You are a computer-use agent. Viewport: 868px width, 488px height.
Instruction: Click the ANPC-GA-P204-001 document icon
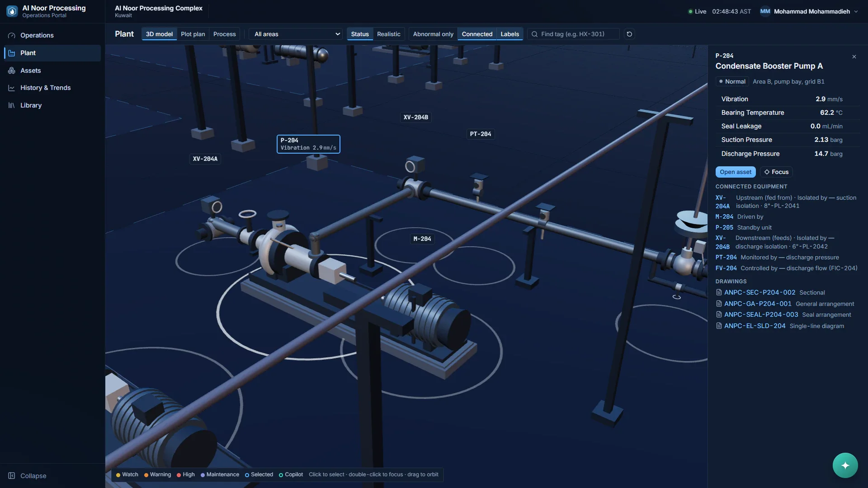[x=719, y=304]
